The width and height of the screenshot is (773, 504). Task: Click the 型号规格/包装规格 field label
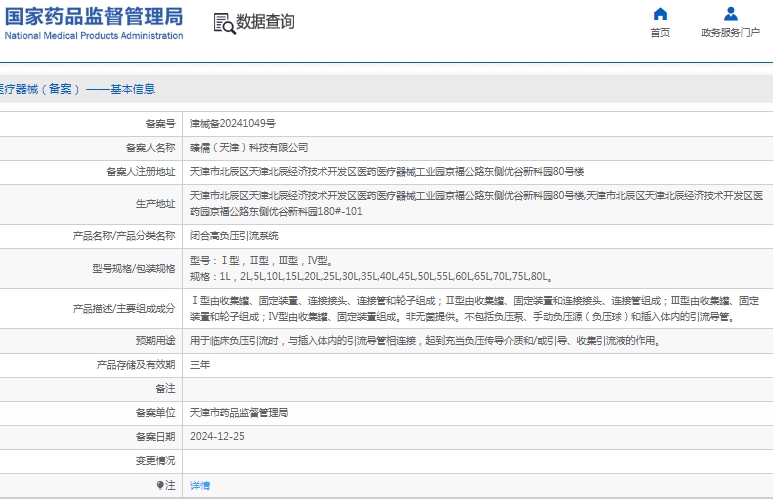point(134,268)
